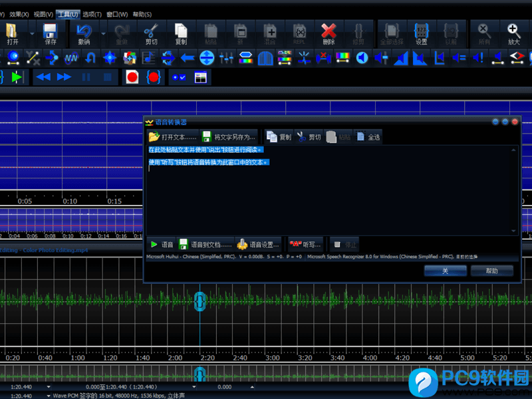532x399 pixels.
Task: Open the music note pitch effect
Action: pyautogui.click(x=148, y=58)
